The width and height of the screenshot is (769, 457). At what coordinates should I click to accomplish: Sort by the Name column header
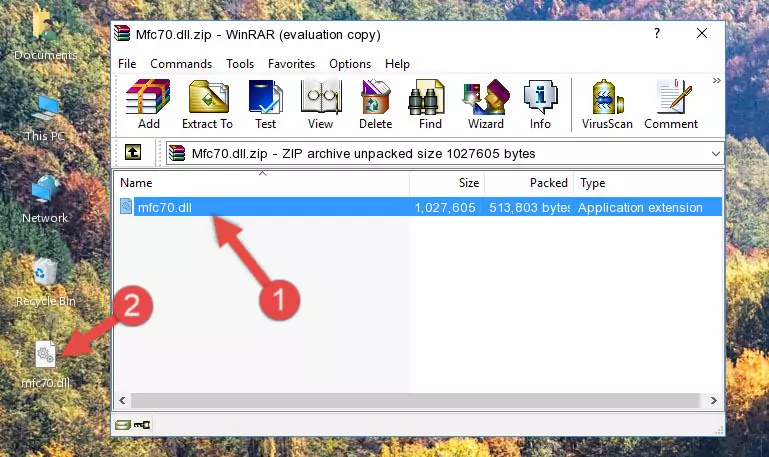coord(262,182)
